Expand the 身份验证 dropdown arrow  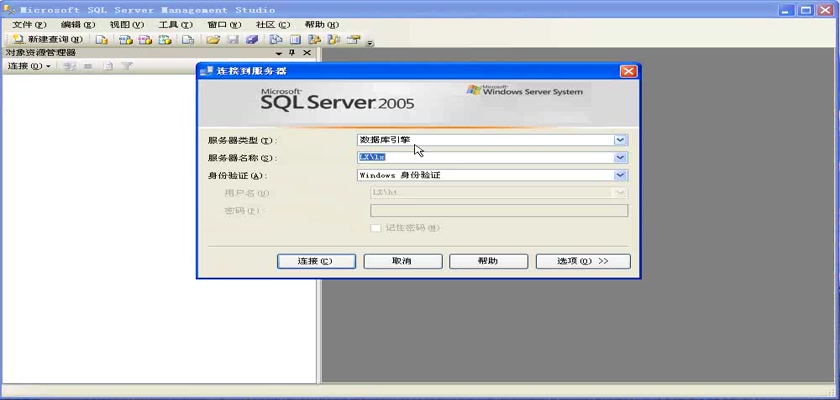point(620,175)
